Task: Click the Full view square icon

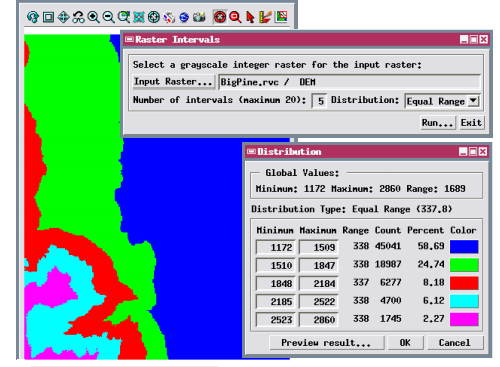Action: tap(48, 17)
